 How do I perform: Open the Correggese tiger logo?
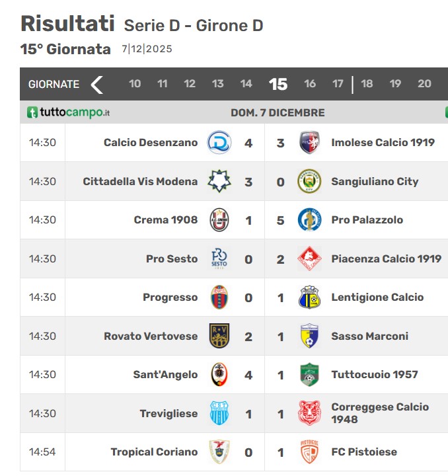309,413
